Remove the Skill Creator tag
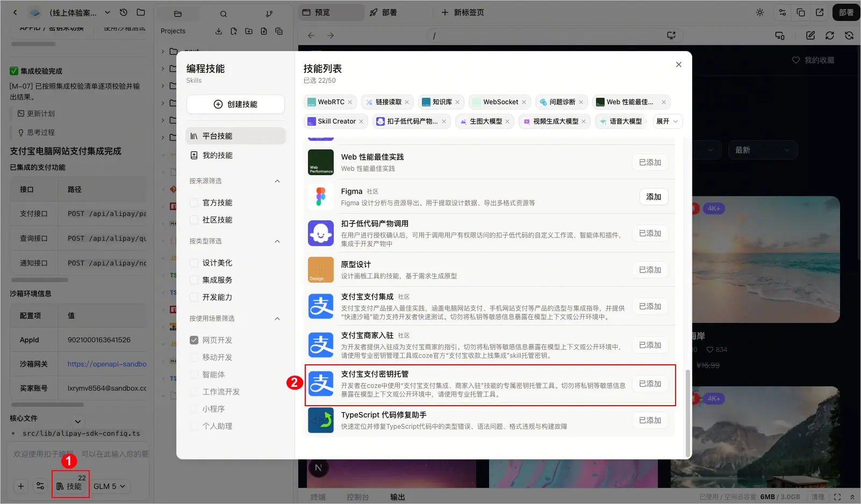861x504 pixels. click(361, 121)
